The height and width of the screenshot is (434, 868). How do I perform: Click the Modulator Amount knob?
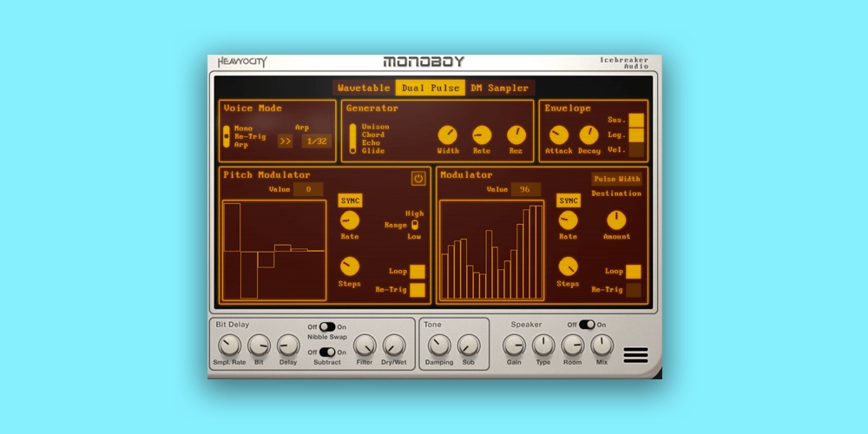[x=616, y=220]
